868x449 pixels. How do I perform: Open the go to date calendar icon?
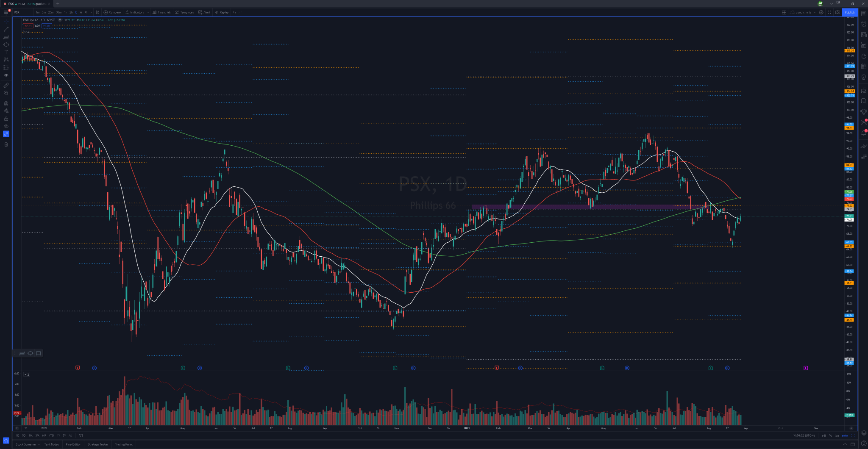pyautogui.click(x=81, y=435)
